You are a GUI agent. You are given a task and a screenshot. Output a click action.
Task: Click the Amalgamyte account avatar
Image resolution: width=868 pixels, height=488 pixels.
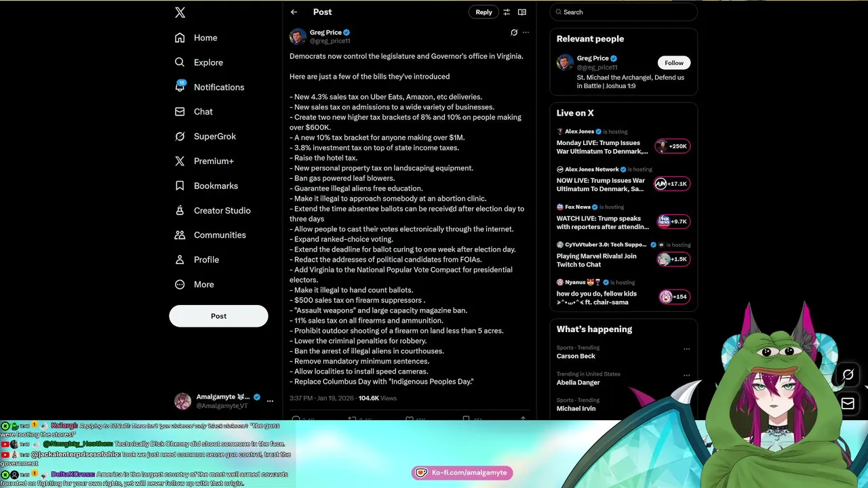tap(182, 401)
